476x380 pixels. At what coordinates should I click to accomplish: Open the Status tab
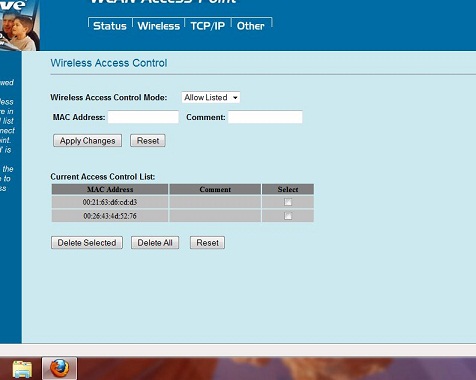[110, 26]
